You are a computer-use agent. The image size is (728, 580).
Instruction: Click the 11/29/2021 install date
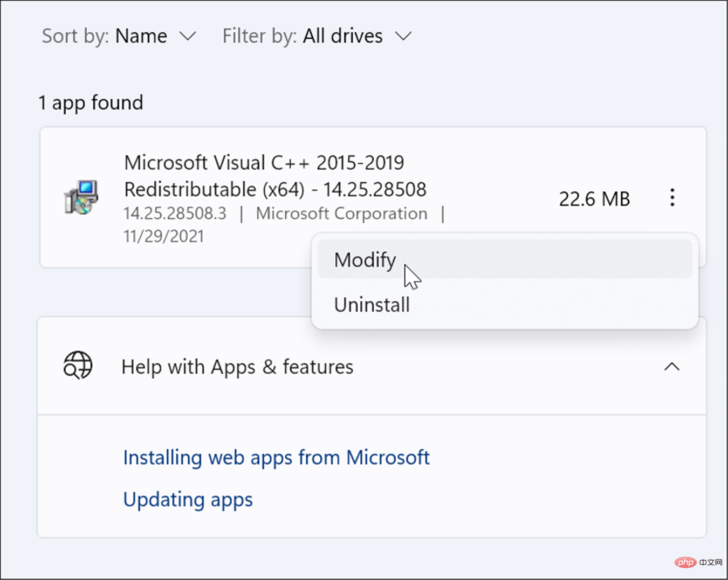[164, 236]
